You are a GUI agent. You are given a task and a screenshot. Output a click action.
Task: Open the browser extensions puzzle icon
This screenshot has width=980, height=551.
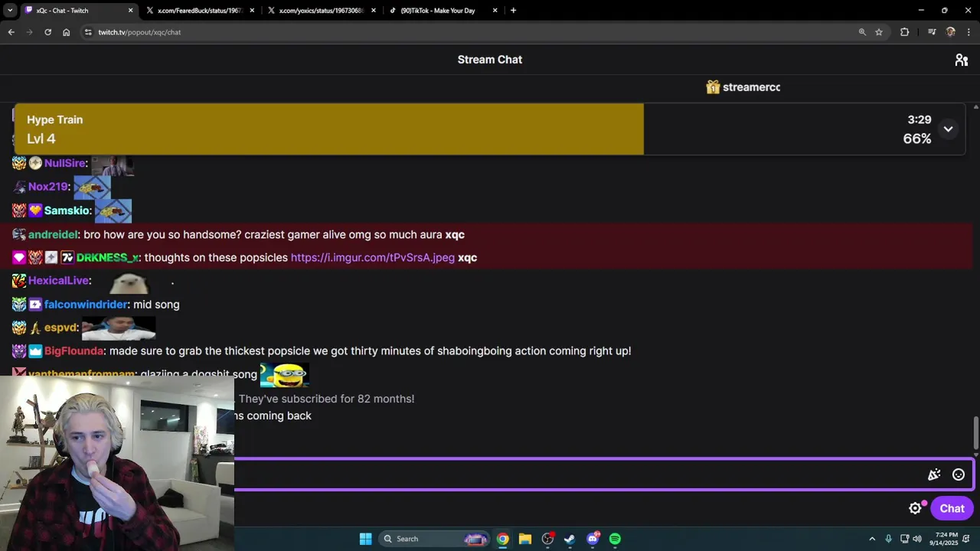[x=904, y=32]
